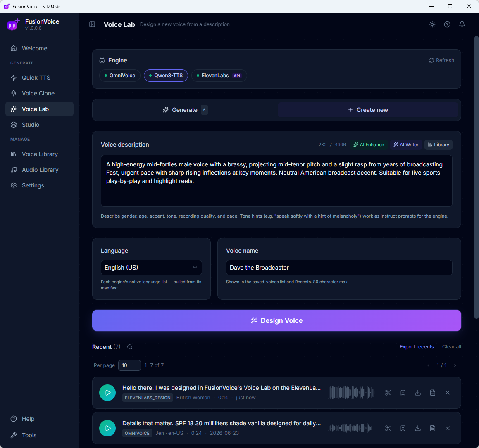479x448 pixels.
Task: Click the AI Writer button
Action: [x=406, y=145]
